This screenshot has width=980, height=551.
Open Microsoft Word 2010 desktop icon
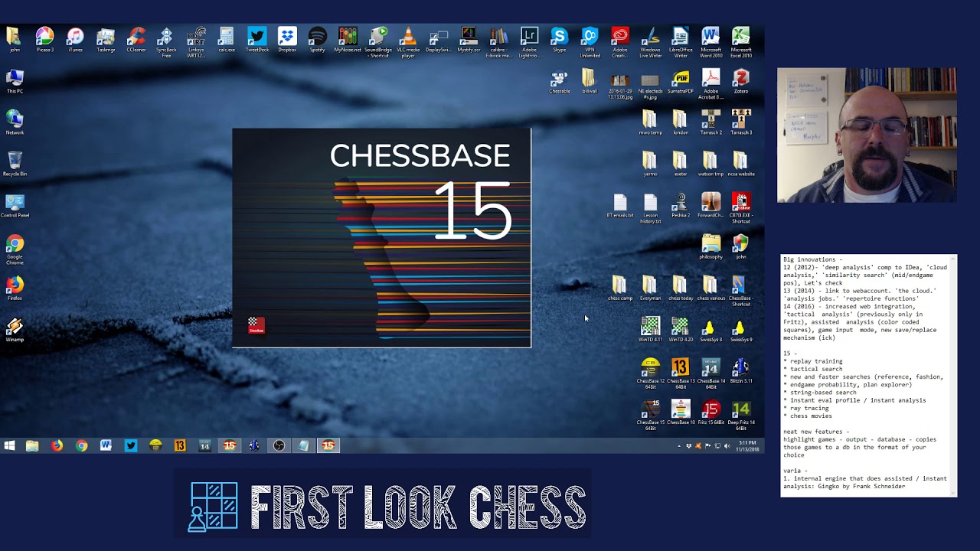coord(710,41)
